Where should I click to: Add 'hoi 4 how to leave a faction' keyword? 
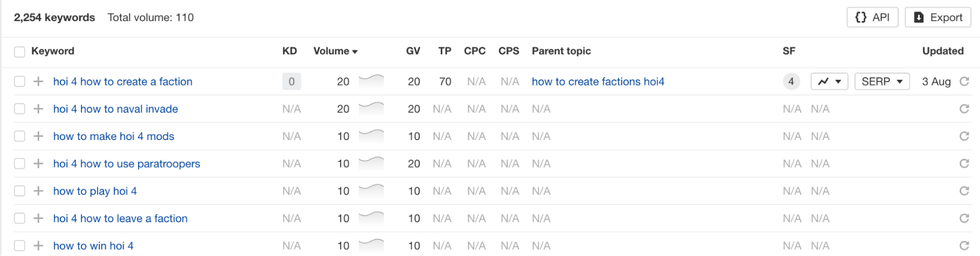click(38, 218)
